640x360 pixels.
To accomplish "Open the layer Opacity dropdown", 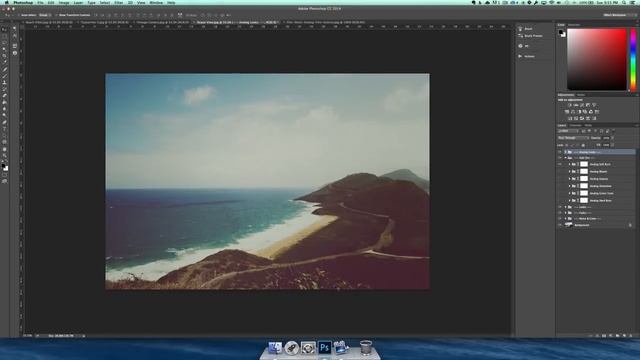I will click(x=612, y=138).
